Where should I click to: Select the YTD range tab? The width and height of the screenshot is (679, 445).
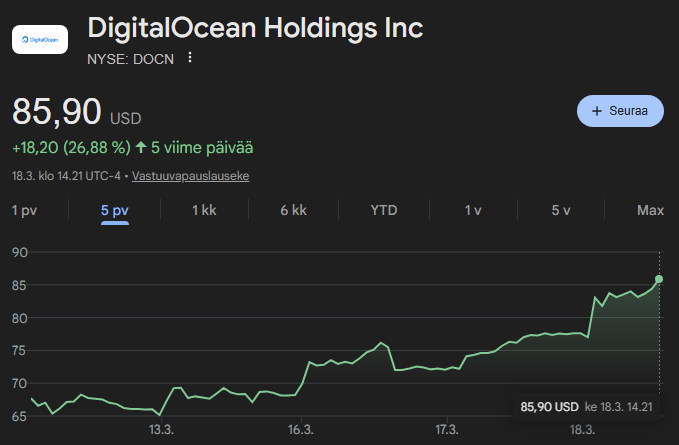[x=384, y=210]
